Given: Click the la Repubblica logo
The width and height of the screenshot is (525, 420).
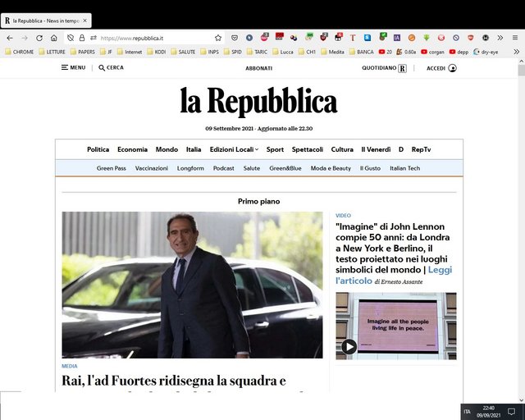Looking at the screenshot, I should coord(259,101).
